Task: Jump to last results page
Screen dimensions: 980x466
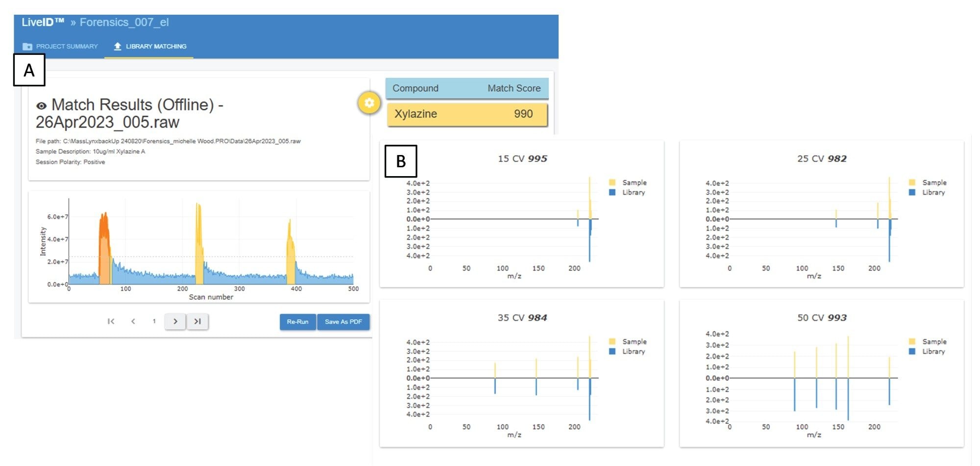Action: point(197,321)
